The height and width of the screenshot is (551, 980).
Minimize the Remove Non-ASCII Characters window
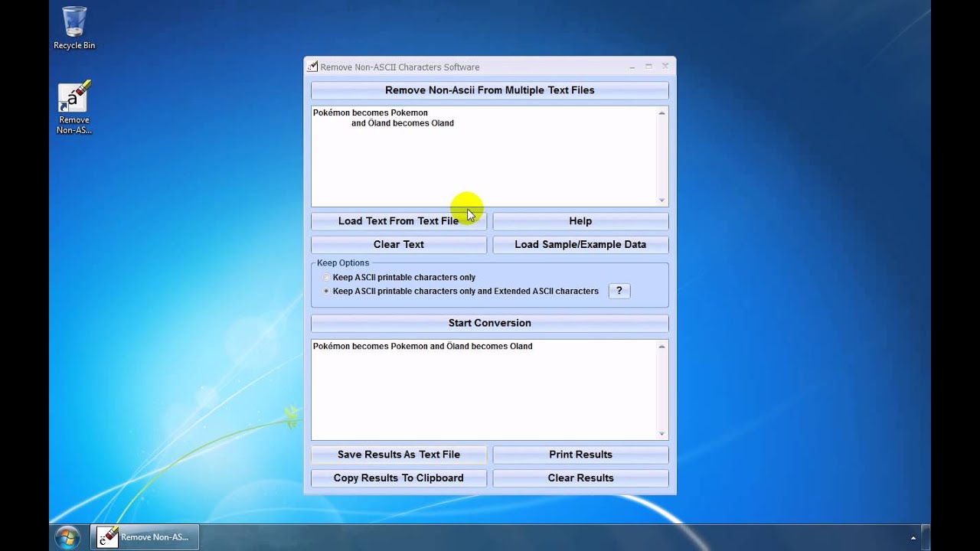(632, 67)
